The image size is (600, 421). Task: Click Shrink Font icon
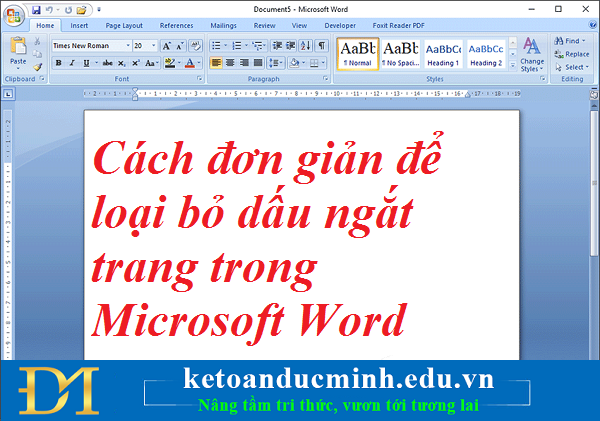coord(180,46)
